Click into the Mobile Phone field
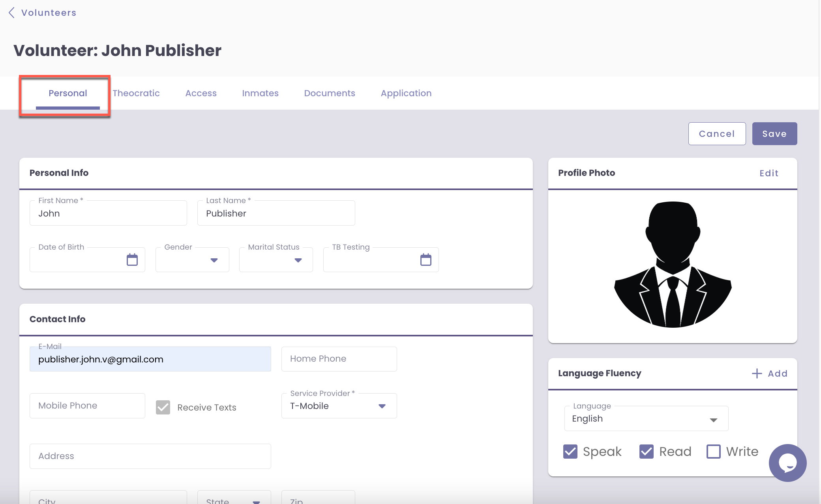 (x=87, y=405)
